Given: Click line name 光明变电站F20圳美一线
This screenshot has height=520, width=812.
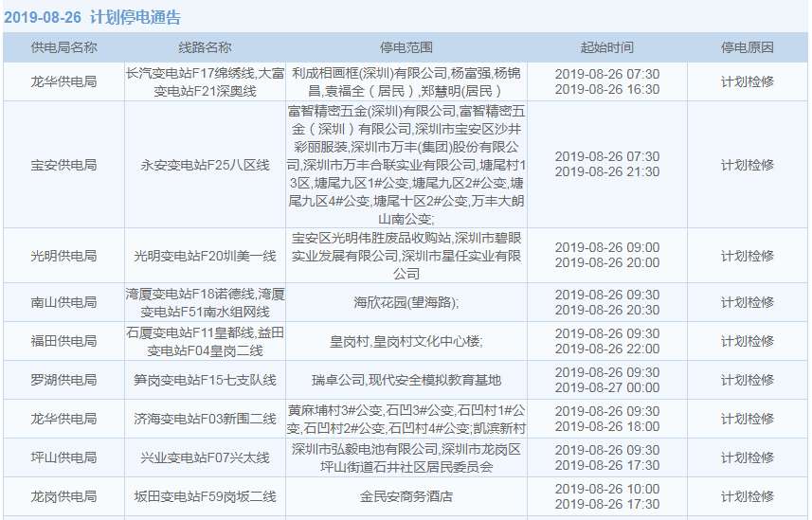Looking at the screenshot, I should point(205,256).
